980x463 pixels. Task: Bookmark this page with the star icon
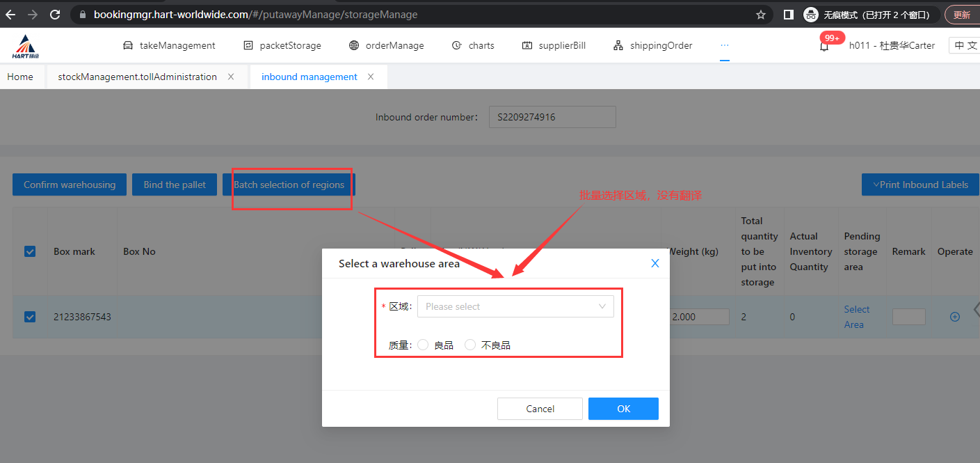(760, 15)
